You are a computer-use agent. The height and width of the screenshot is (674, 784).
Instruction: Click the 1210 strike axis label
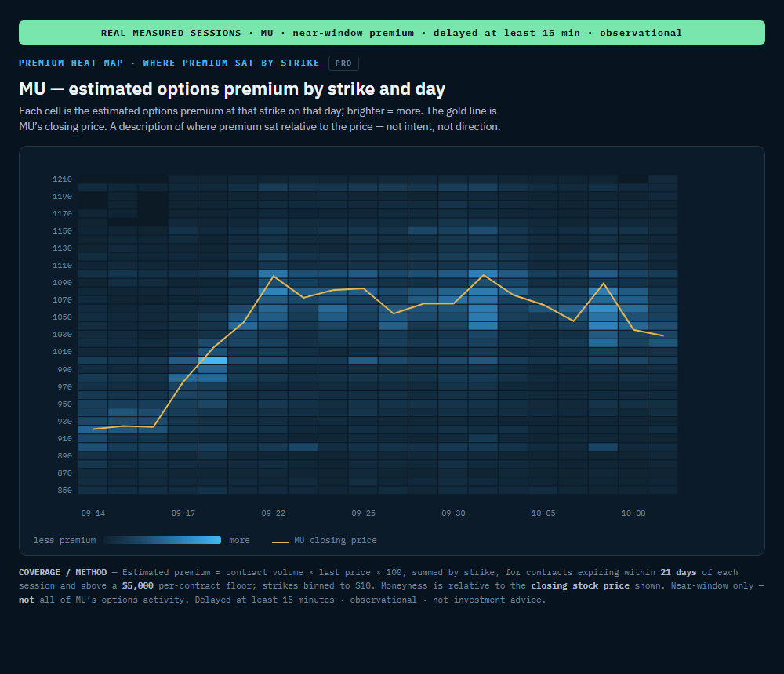[x=63, y=179]
